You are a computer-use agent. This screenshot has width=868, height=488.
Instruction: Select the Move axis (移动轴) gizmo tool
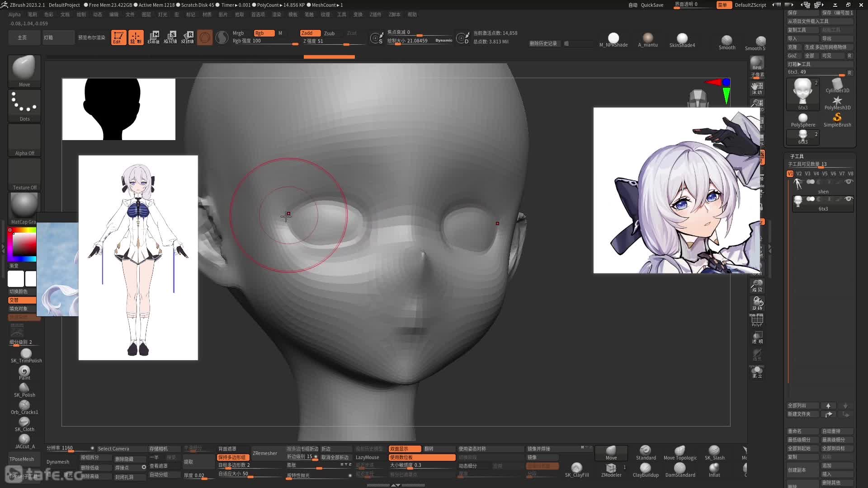153,38
